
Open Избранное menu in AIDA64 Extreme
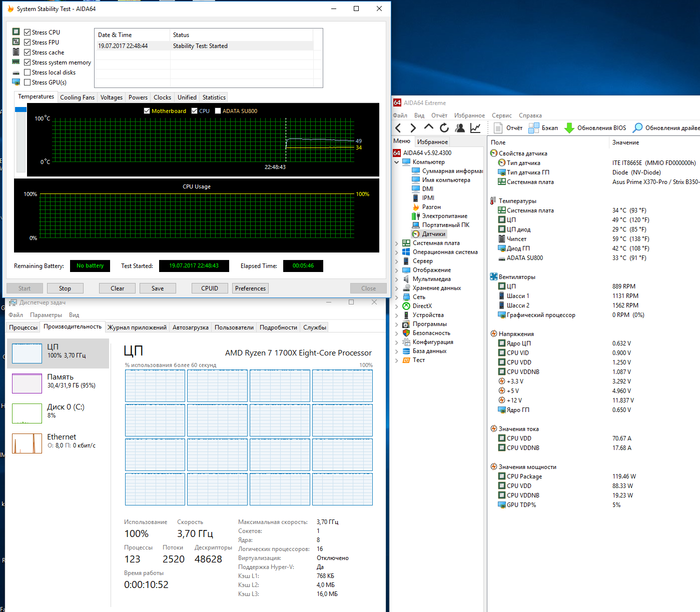pyautogui.click(x=469, y=115)
